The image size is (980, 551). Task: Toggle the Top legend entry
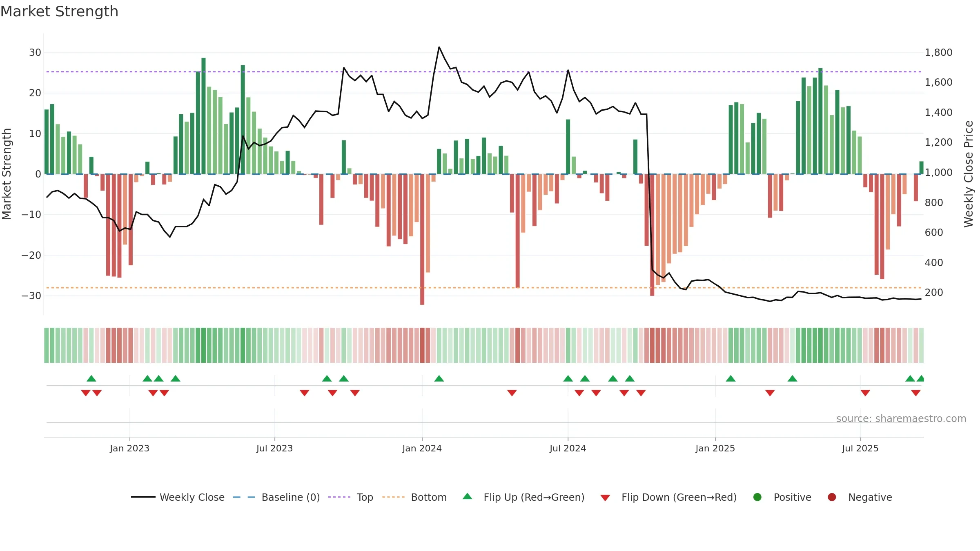point(351,497)
